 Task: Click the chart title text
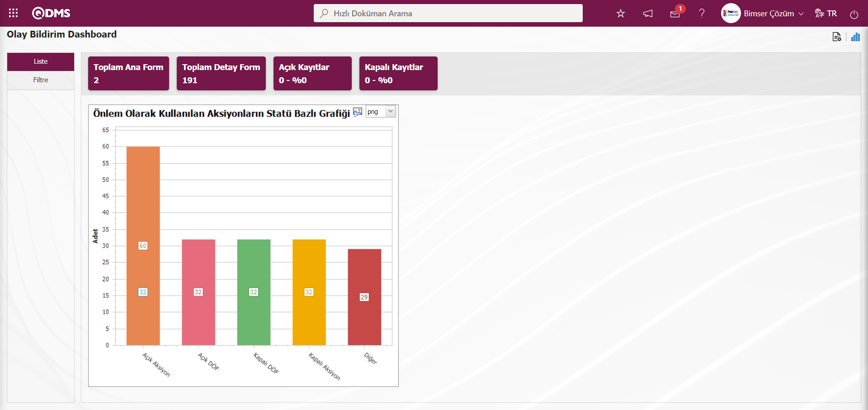[x=222, y=113]
